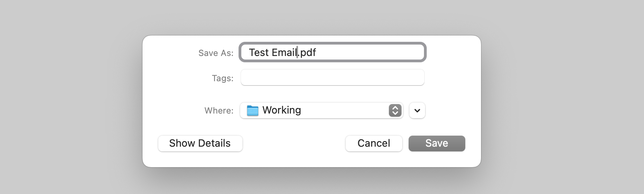Cancel the save dialog
This screenshot has width=644, height=194.
(374, 143)
